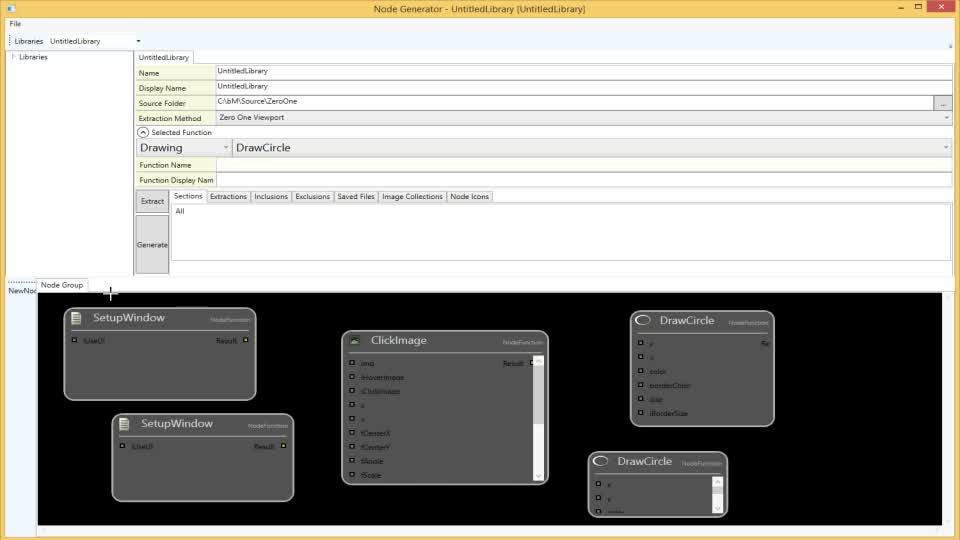Click the fCenterY input port on ClickImage
The width and height of the screenshot is (960, 540).
click(x=352, y=446)
